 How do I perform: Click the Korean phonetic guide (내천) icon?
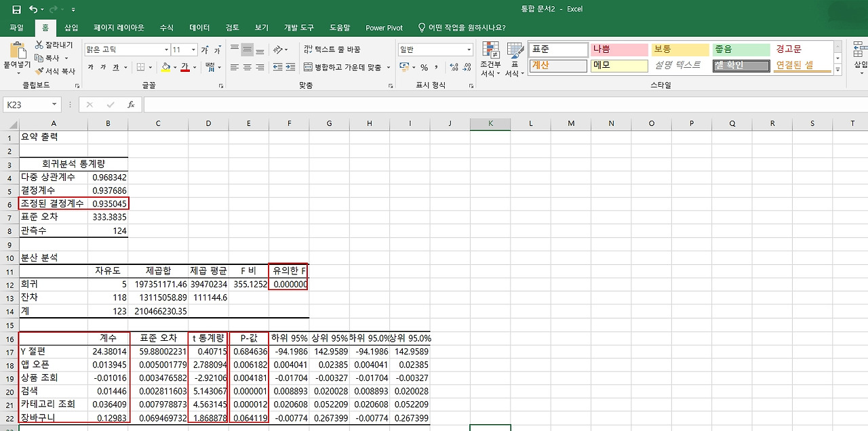coord(210,67)
